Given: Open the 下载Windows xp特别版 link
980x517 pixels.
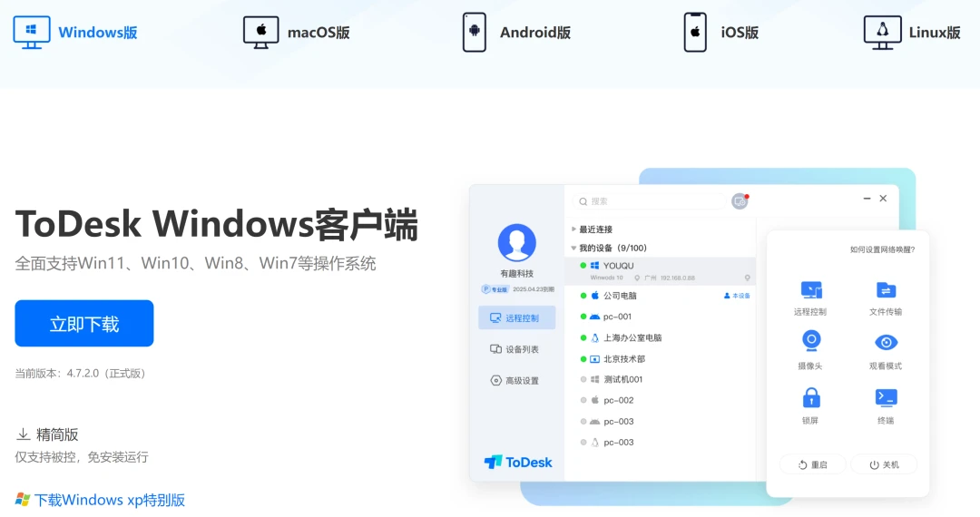Looking at the screenshot, I should (x=101, y=500).
